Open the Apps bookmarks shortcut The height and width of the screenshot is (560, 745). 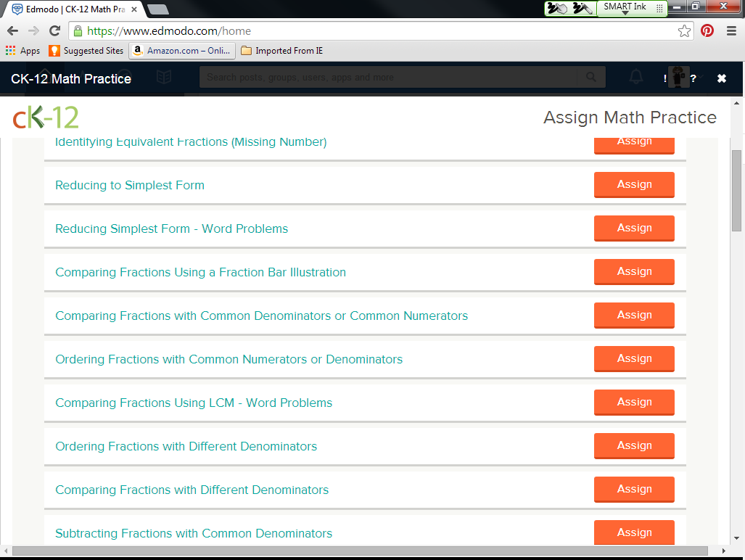point(22,51)
